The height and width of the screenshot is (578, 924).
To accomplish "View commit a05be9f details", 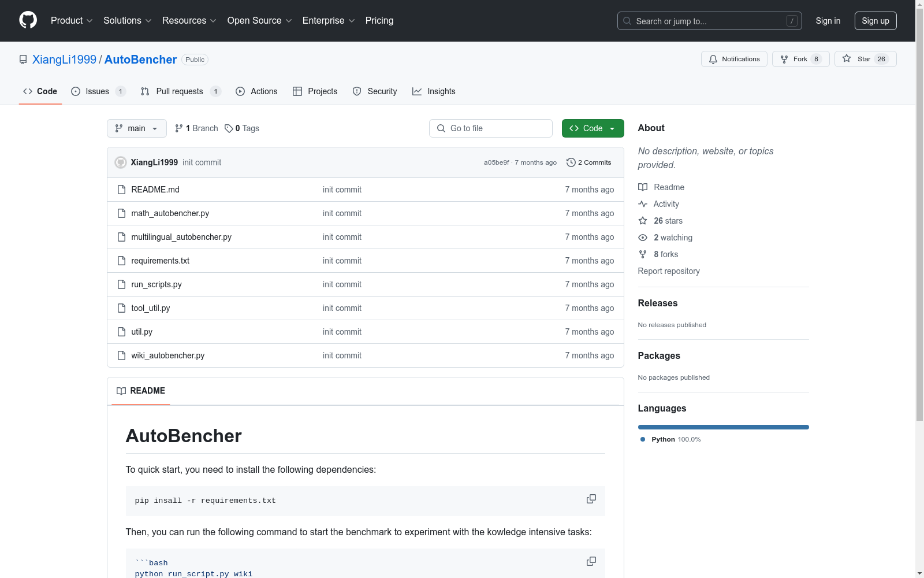I will tap(497, 162).
